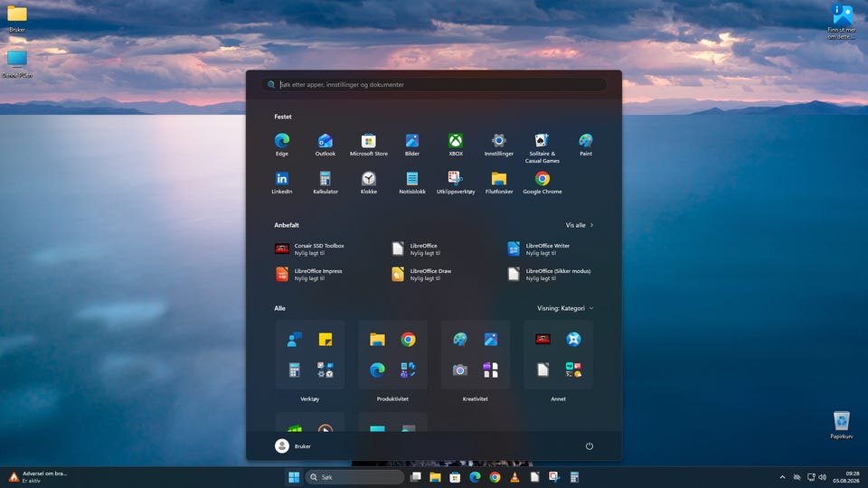Open the Bruker account menu
Image resolution: width=868 pixels, height=488 pixels.
pyautogui.click(x=293, y=446)
